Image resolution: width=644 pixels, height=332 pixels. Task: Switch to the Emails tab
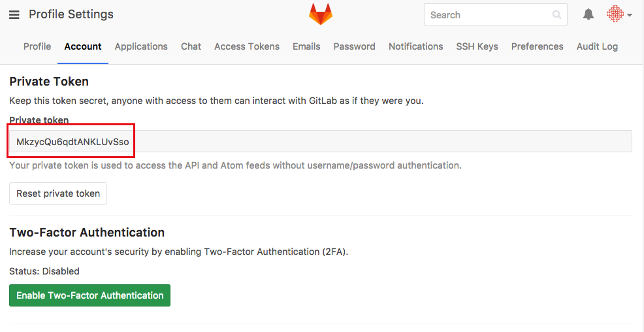click(306, 46)
